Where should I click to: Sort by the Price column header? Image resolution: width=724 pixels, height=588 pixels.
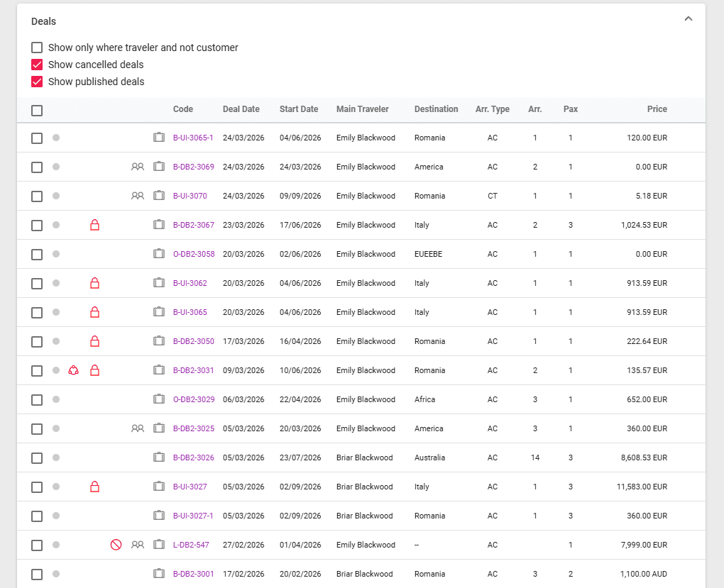point(657,109)
